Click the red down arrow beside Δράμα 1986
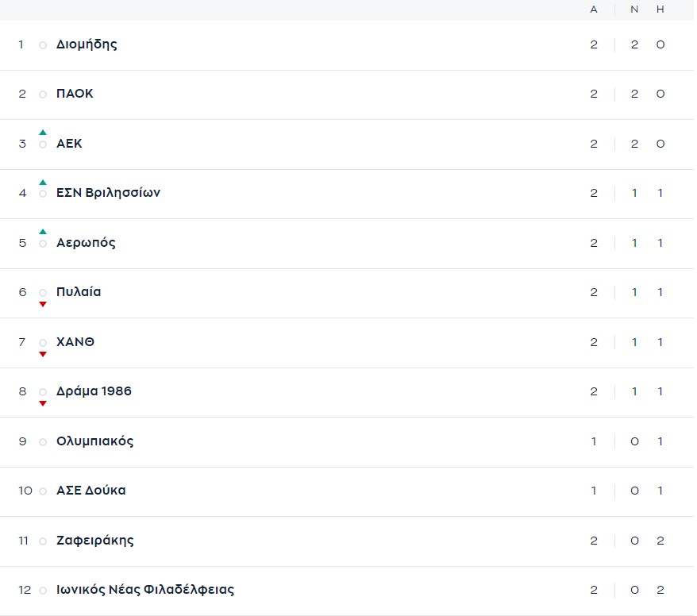697x616 pixels. 43,403
